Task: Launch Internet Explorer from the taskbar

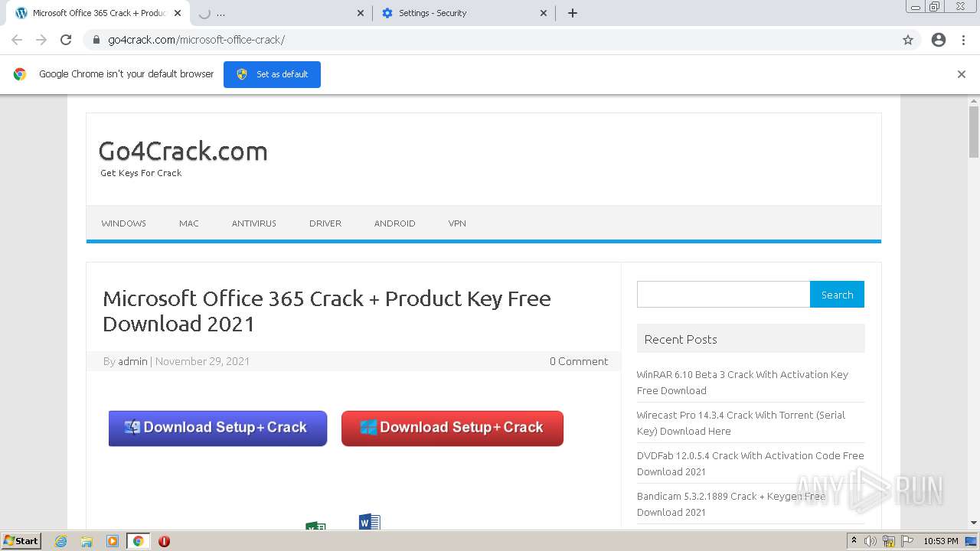Action: tap(61, 541)
